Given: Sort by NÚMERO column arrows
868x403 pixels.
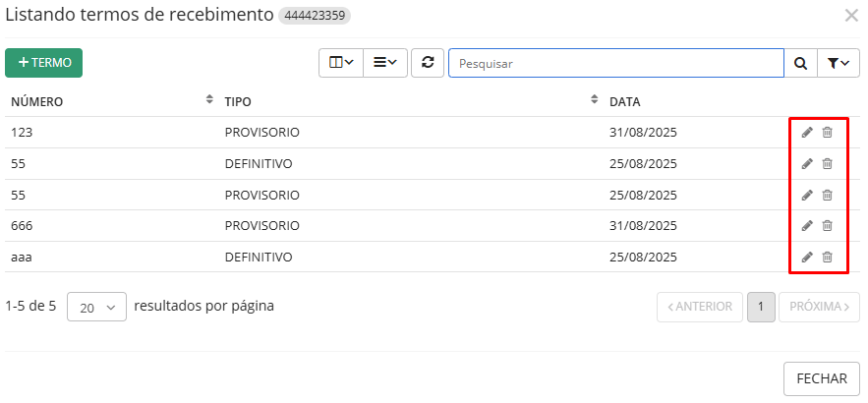Looking at the screenshot, I should (209, 99).
